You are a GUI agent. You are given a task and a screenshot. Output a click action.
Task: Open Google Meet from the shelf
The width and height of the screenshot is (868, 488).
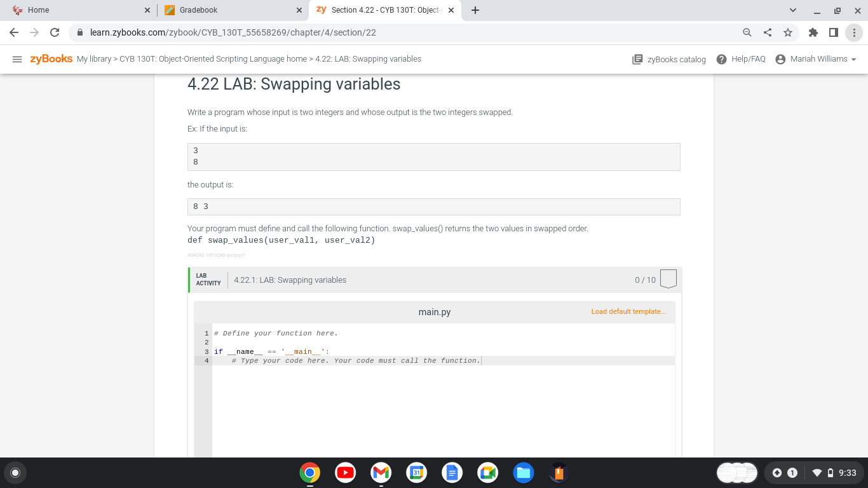487,473
